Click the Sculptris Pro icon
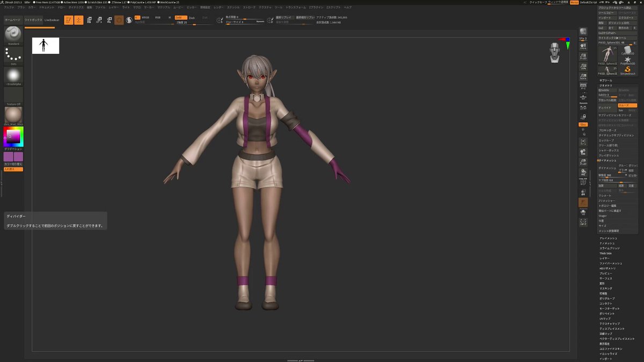Image resolution: width=644 pixels, height=362 pixels. pos(129,20)
